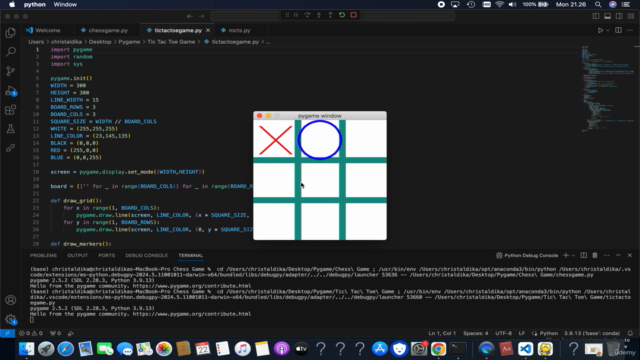The image size is (640, 360).
Task: Open the Manage gear in activity bar
Action: point(11,319)
